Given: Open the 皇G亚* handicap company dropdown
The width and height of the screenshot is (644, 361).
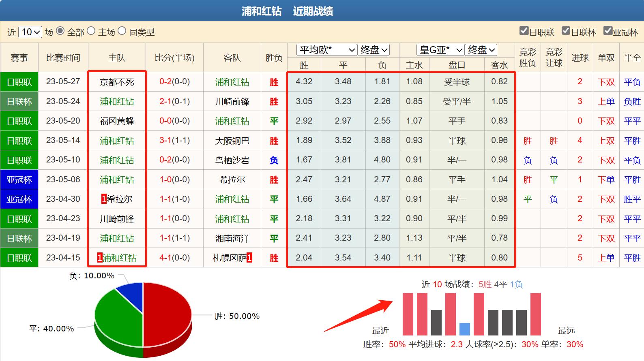Looking at the screenshot, I should click(x=440, y=50).
